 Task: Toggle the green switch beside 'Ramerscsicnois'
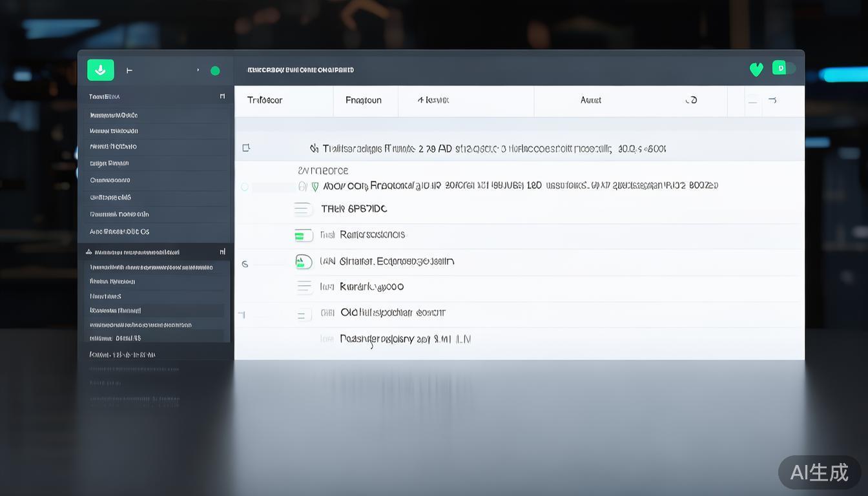coord(303,236)
